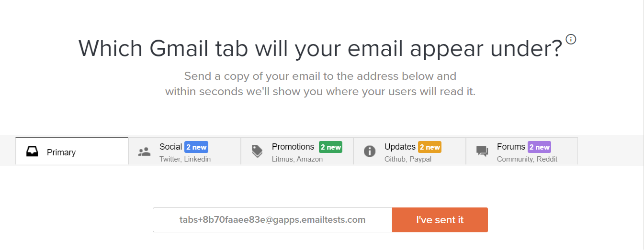
Task: Click the people icon in Social tab
Action: point(144,152)
